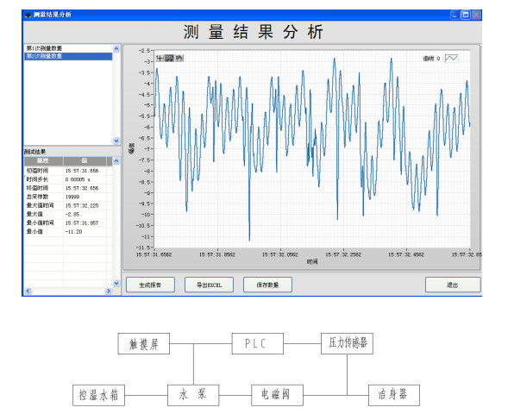Click right arrow of table horizontal scrollbar
This screenshot has width=508, height=420.
coord(109,291)
